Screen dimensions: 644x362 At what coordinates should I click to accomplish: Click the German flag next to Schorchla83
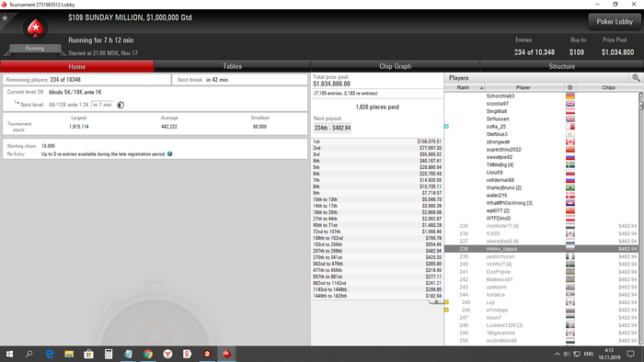coord(570,96)
